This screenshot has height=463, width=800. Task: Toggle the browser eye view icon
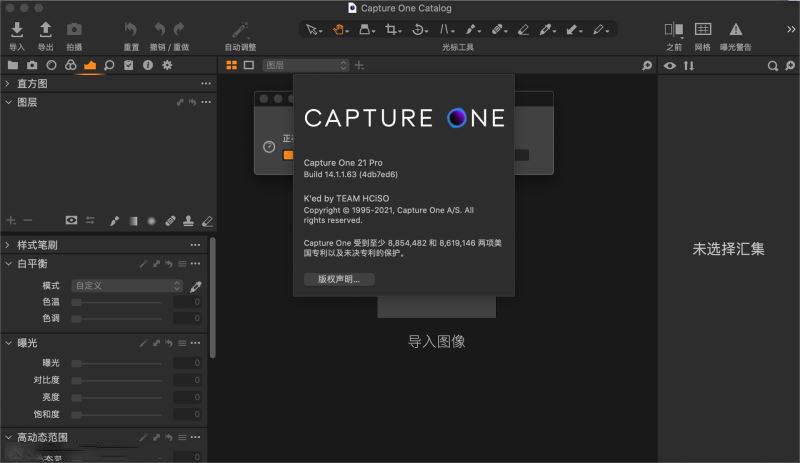pyautogui.click(x=670, y=66)
